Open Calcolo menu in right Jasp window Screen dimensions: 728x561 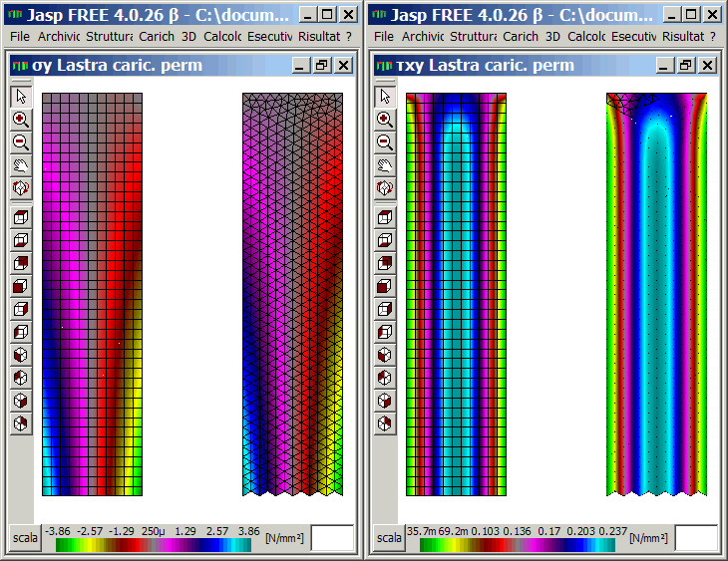[x=586, y=36]
